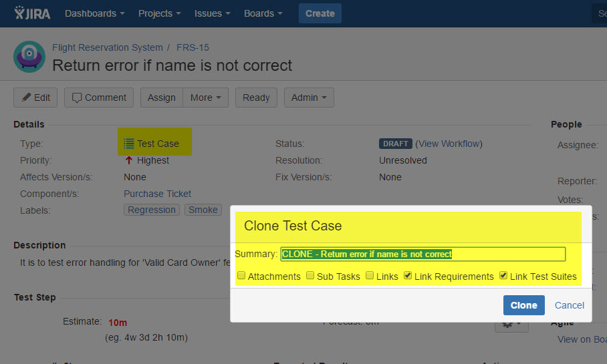Click the Flight Reservation System project avatar
The width and height of the screenshot is (607, 364).
tap(29, 57)
